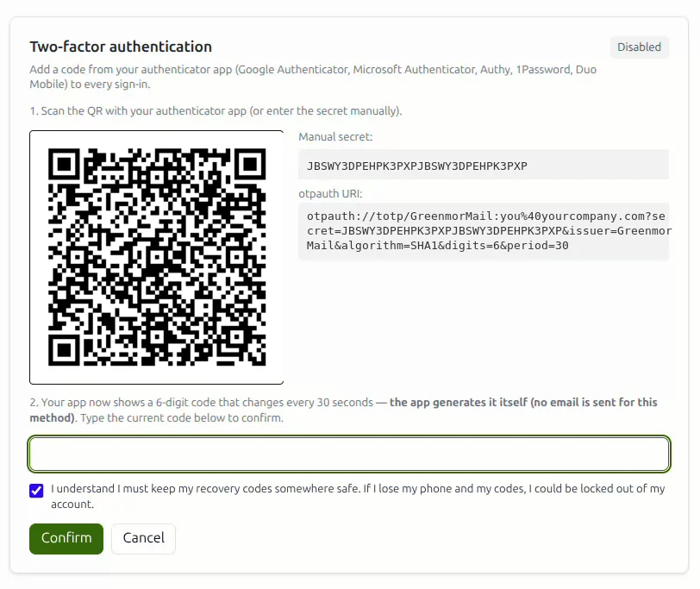Click the step 1 'Scan the QR' instruction
This screenshot has height=589, width=700.
[216, 110]
